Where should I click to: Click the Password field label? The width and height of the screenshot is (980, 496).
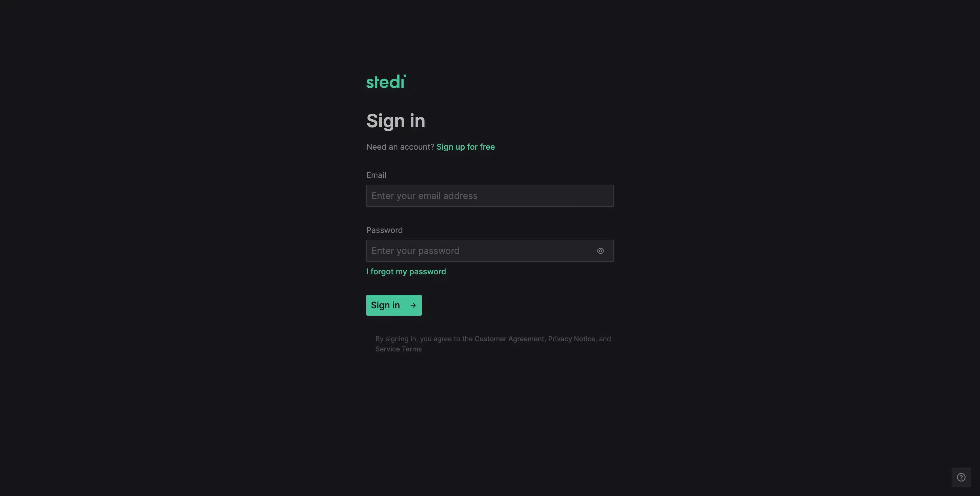click(x=384, y=230)
